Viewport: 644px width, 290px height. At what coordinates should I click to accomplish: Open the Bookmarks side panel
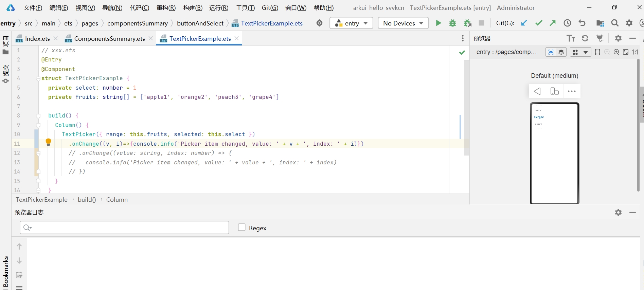tap(6, 272)
